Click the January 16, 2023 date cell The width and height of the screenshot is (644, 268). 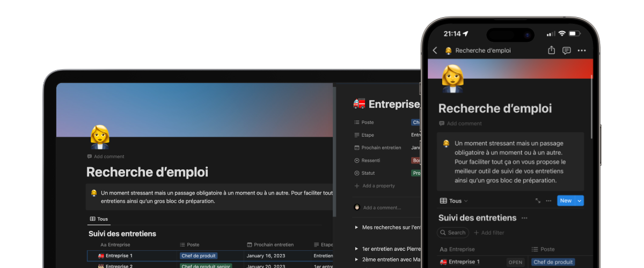[267, 256]
